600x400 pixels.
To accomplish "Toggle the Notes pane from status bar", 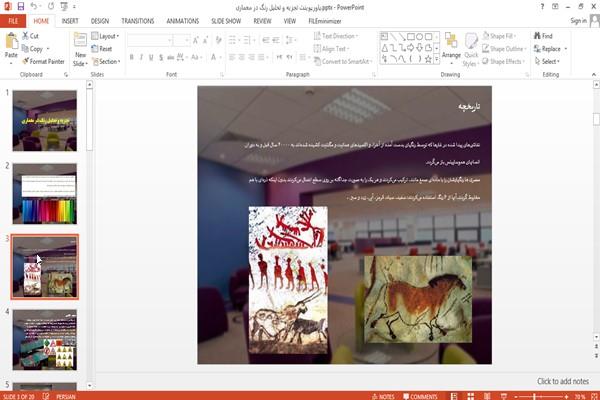I will click(x=383, y=396).
